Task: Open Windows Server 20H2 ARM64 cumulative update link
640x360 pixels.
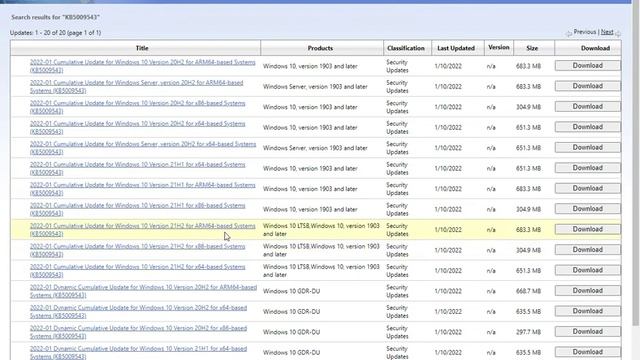Action: tap(136, 87)
